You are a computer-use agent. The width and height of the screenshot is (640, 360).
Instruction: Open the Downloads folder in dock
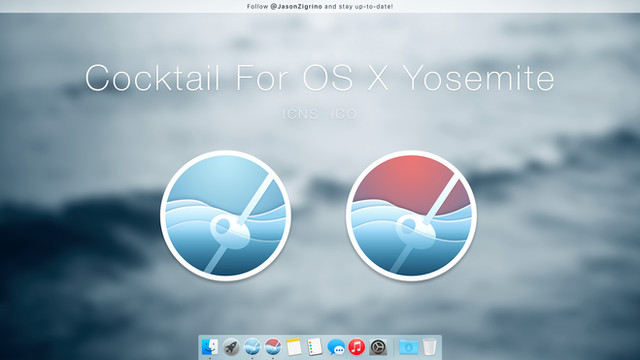pyautogui.click(x=409, y=347)
